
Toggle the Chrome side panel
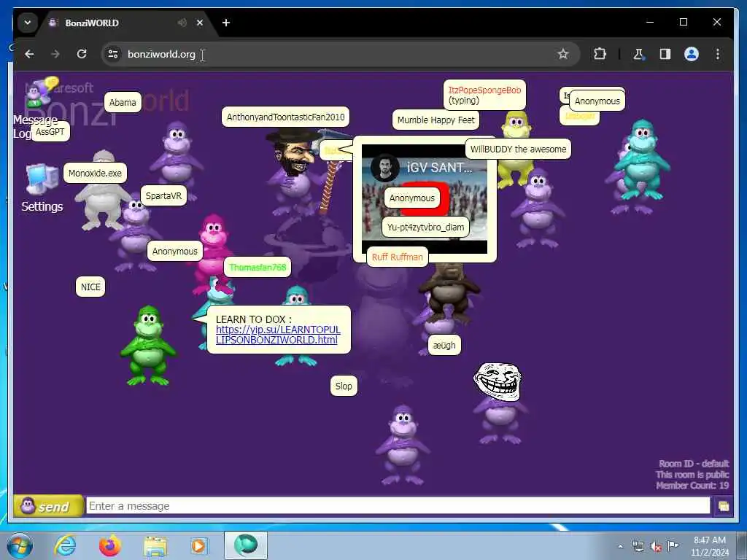pyautogui.click(x=665, y=54)
